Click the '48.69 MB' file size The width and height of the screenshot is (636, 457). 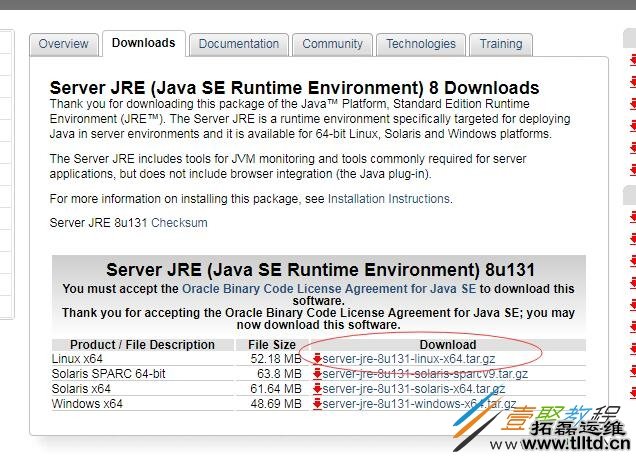[x=276, y=404]
